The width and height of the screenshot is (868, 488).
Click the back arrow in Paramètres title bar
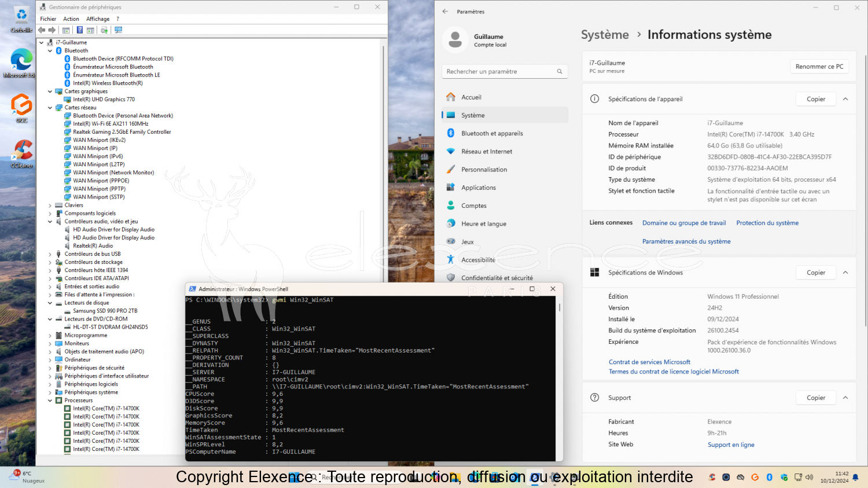click(x=445, y=12)
